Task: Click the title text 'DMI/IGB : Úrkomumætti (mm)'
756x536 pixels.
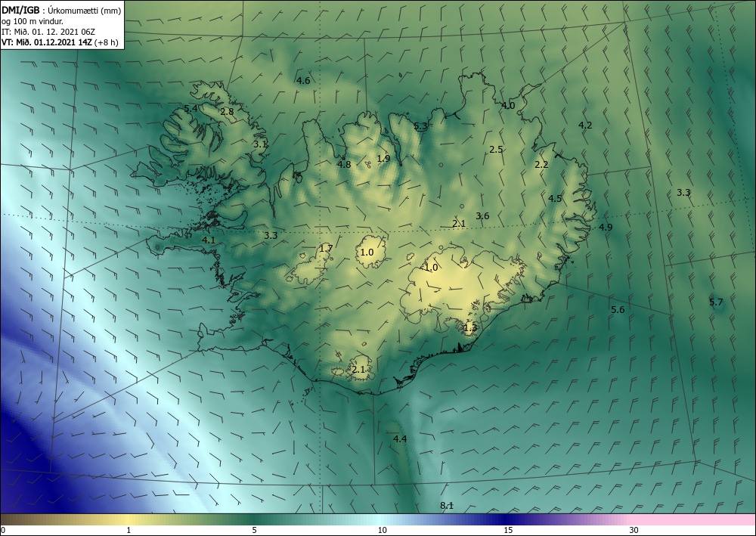Action: click(x=61, y=11)
